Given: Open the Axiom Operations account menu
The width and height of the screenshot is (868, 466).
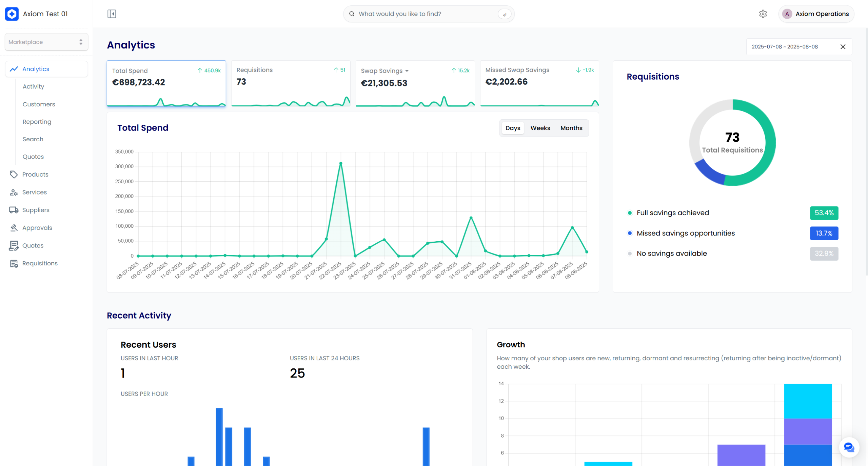Looking at the screenshot, I should [x=816, y=14].
